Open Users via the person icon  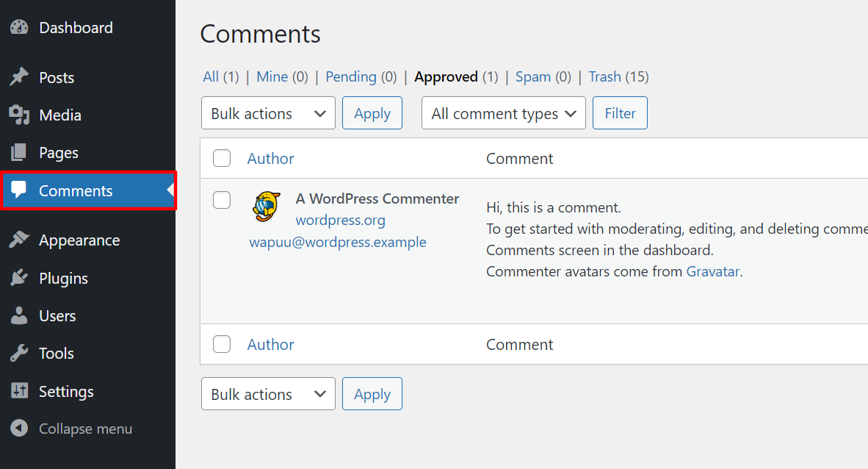20,315
